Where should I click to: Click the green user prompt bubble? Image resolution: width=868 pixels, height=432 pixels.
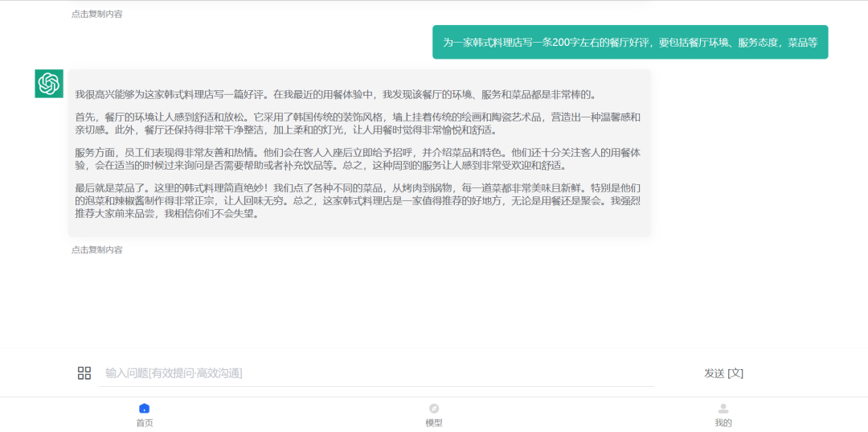630,42
